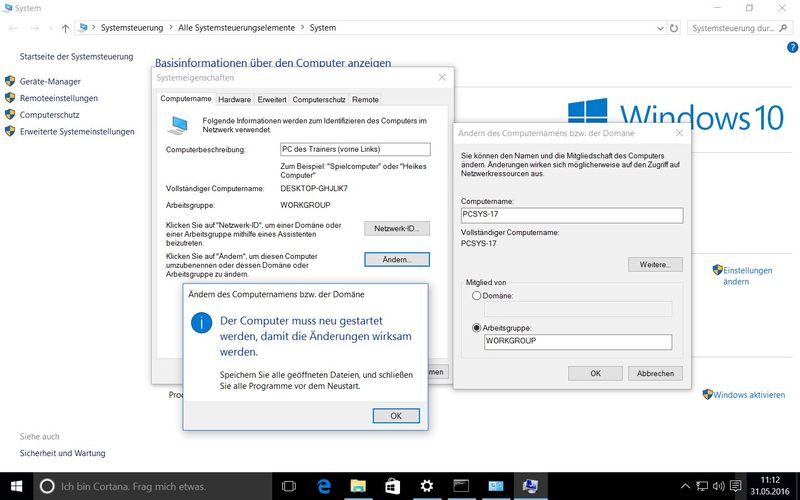Image resolution: width=800 pixels, height=500 pixels.
Task: Select the Arbeitsgruppe radio button
Action: tap(477, 328)
